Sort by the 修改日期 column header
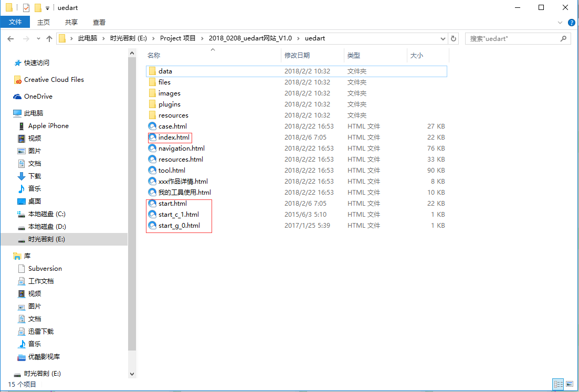579x392 pixels. (297, 55)
